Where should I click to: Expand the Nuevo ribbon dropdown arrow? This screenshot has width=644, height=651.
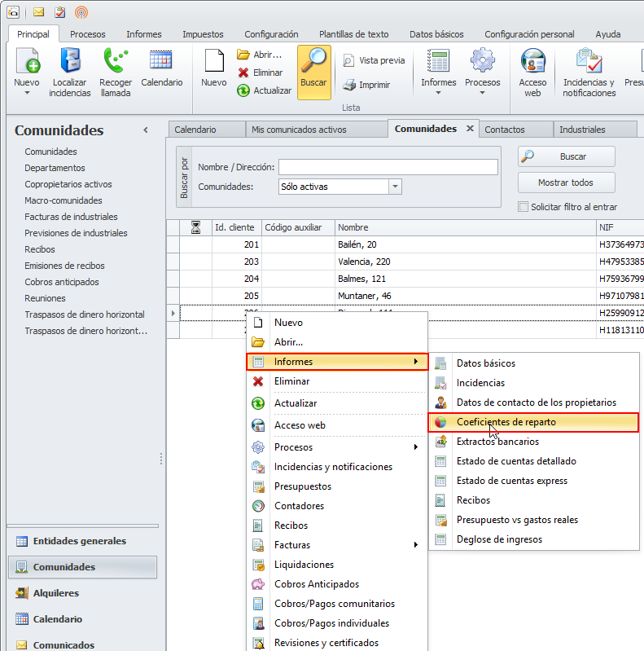pos(27,93)
